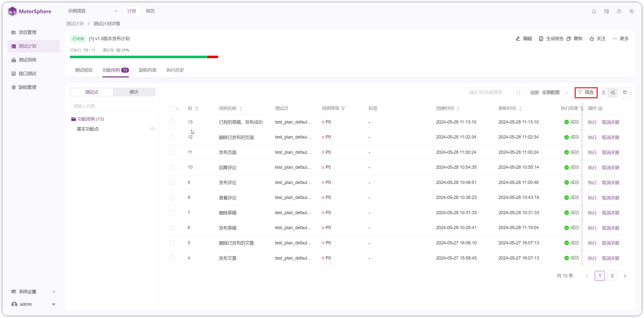Click the refresh table icon
This screenshot has height=318, width=644.
coord(625,92)
